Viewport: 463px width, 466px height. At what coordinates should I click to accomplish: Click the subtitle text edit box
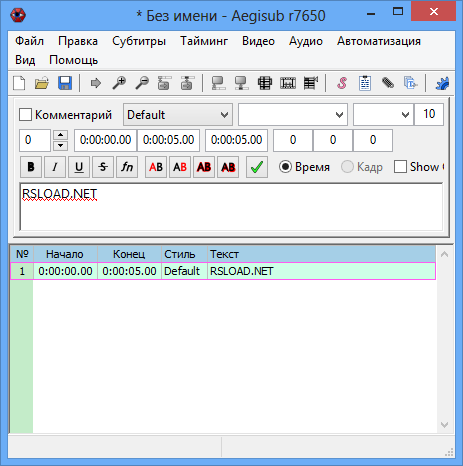(x=231, y=207)
